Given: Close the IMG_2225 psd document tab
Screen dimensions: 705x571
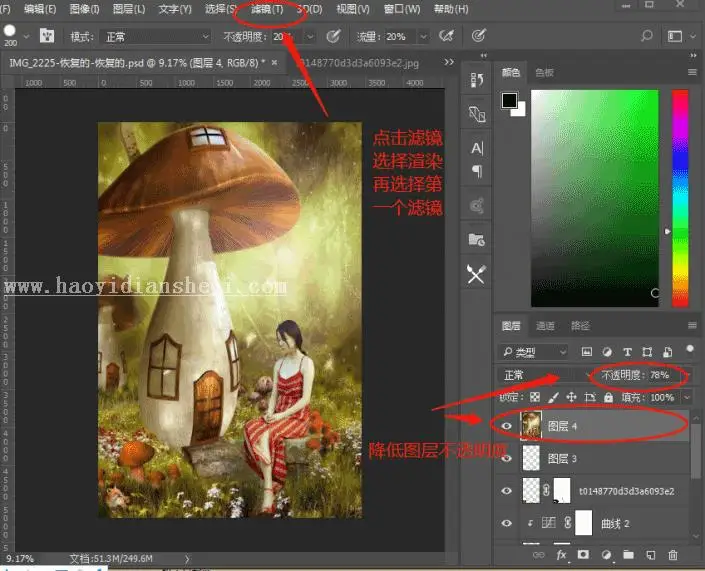Looking at the screenshot, I should pyautogui.click(x=274, y=62).
